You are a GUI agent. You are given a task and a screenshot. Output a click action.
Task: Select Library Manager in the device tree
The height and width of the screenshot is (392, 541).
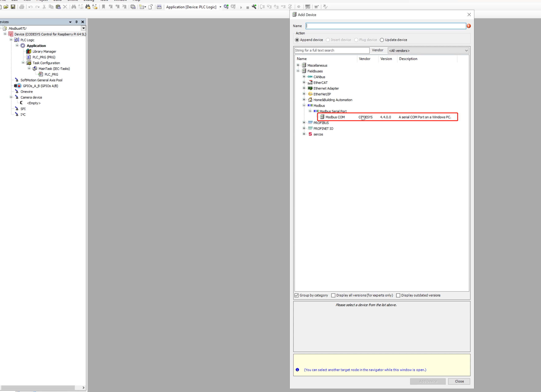point(44,52)
